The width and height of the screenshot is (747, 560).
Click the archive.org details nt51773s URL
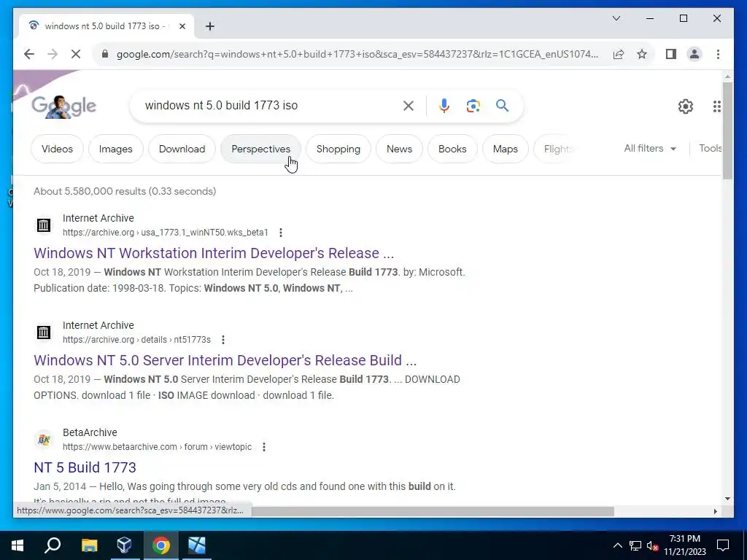pos(136,340)
